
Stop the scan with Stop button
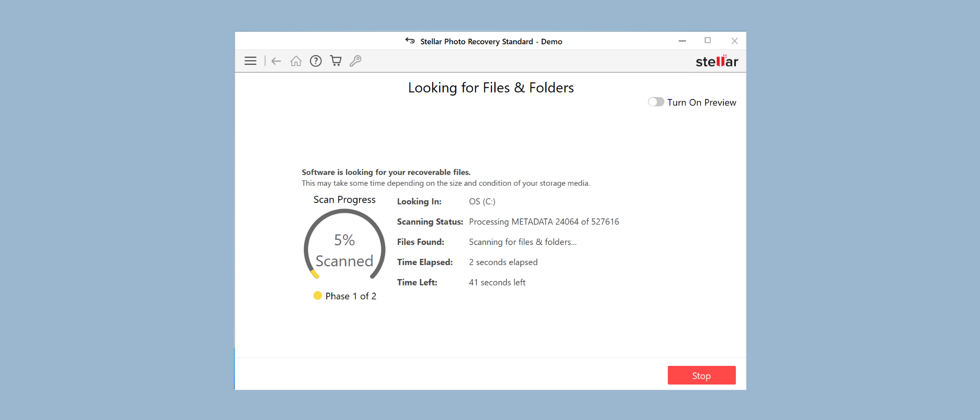coord(701,376)
